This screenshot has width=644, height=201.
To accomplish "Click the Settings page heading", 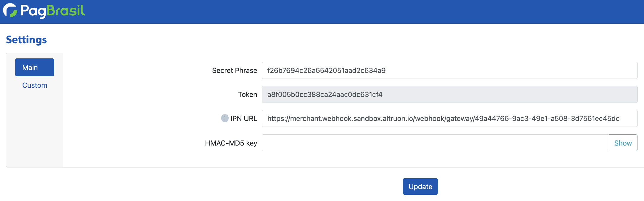I will pyautogui.click(x=26, y=39).
